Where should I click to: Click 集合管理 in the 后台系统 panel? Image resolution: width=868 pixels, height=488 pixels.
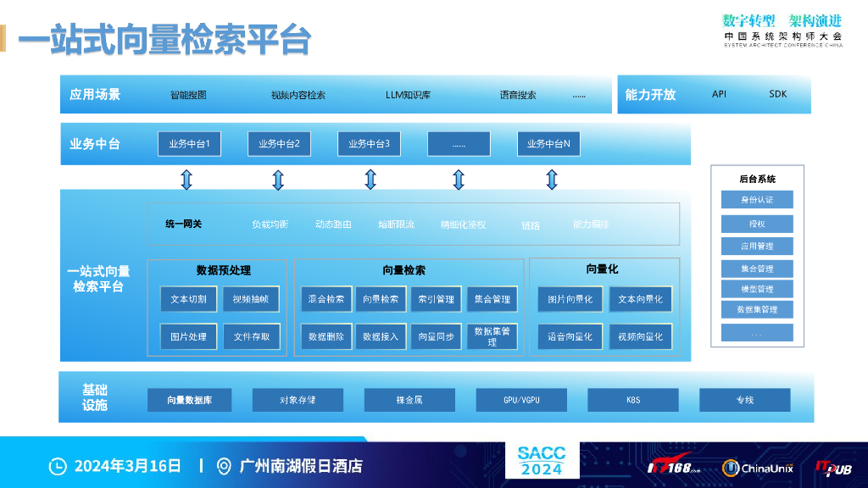click(x=757, y=269)
